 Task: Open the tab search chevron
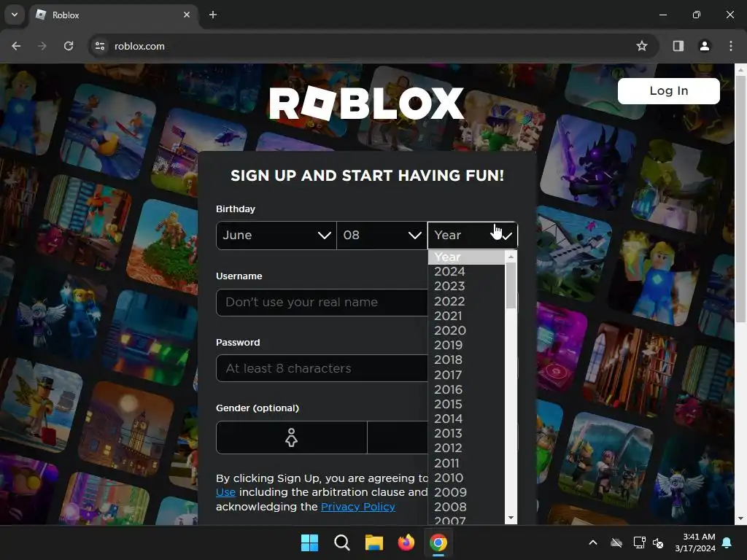point(15,15)
